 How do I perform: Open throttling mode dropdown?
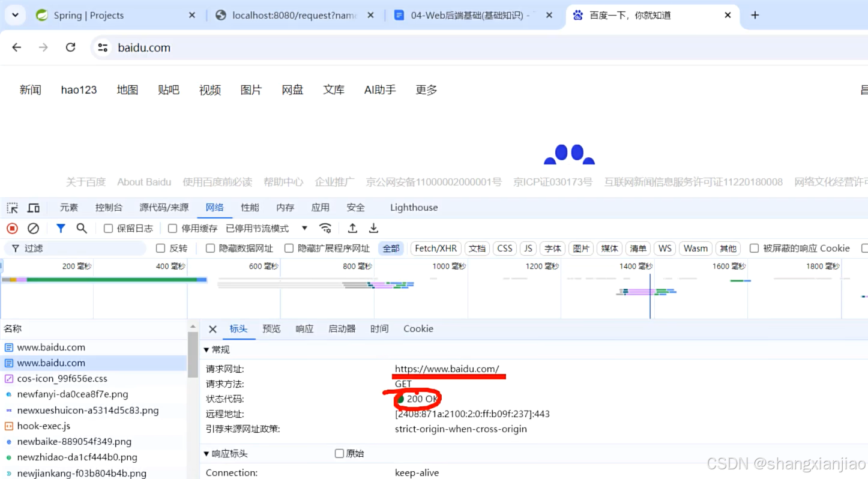(267, 229)
